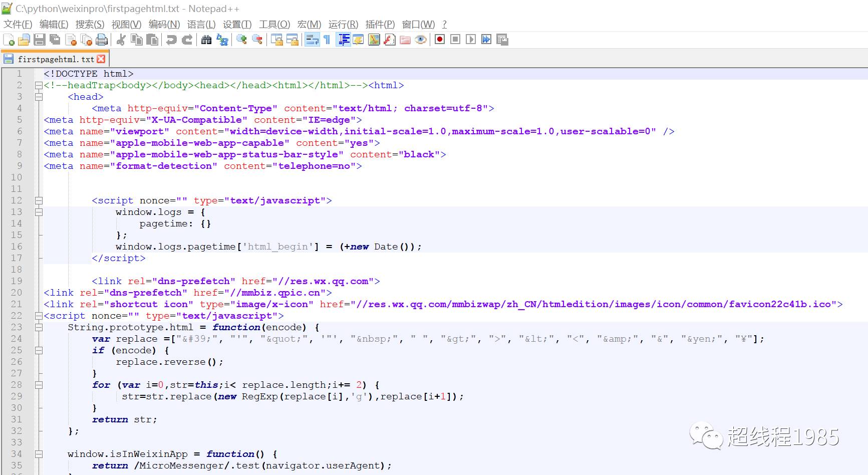This screenshot has height=475, width=868.
Task: Collapse the for loop at line 28
Action: click(x=39, y=385)
